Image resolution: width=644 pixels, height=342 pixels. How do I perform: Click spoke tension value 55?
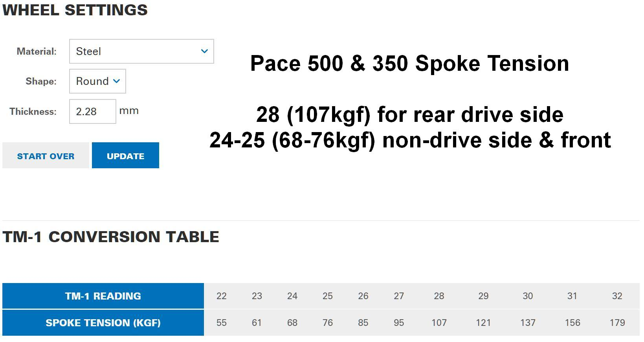(x=222, y=323)
